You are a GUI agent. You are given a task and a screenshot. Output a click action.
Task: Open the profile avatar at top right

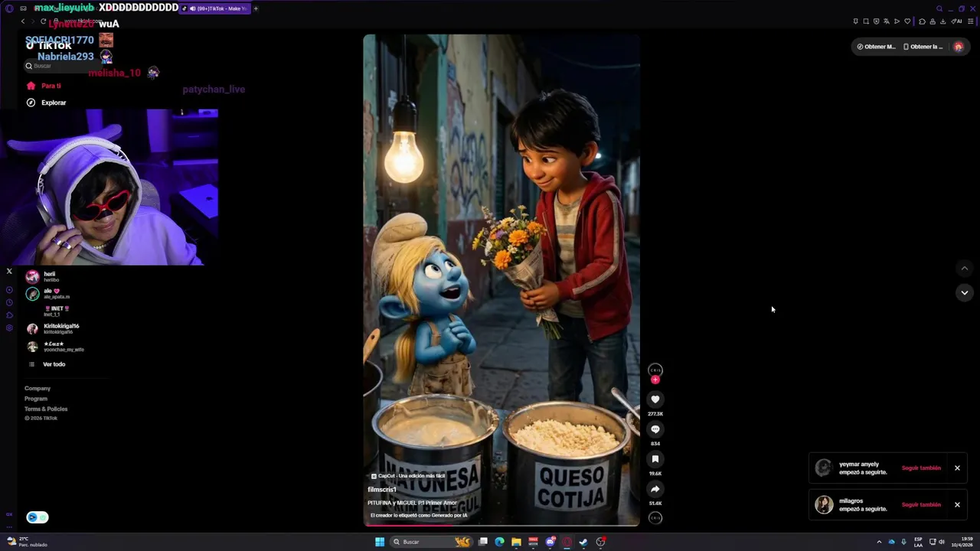point(959,47)
